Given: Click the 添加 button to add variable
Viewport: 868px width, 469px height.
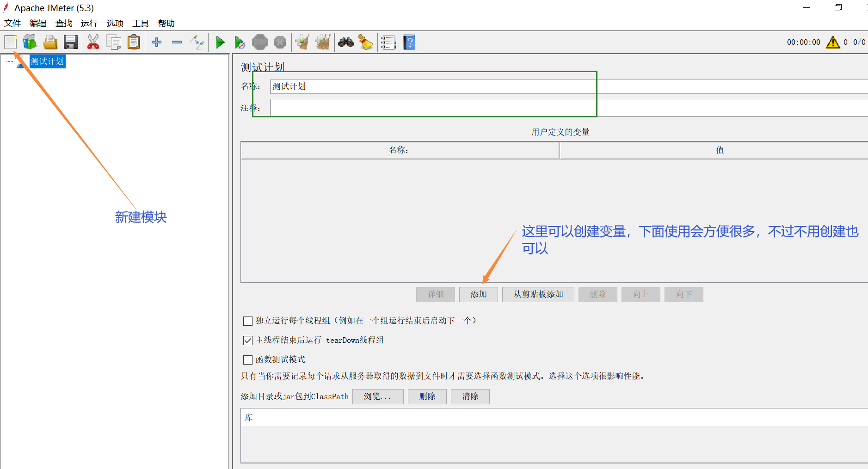Looking at the screenshot, I should tap(479, 294).
